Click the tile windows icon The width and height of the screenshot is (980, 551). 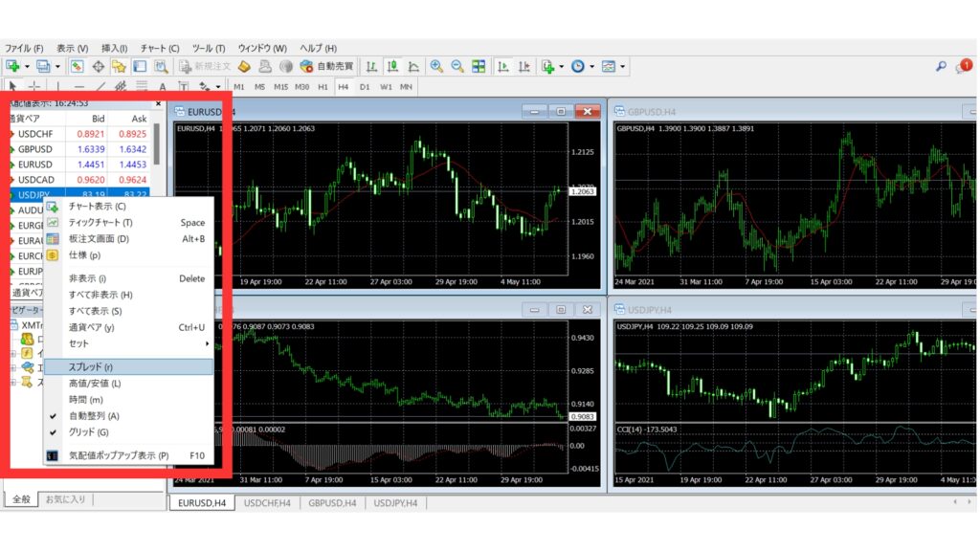[x=478, y=66]
